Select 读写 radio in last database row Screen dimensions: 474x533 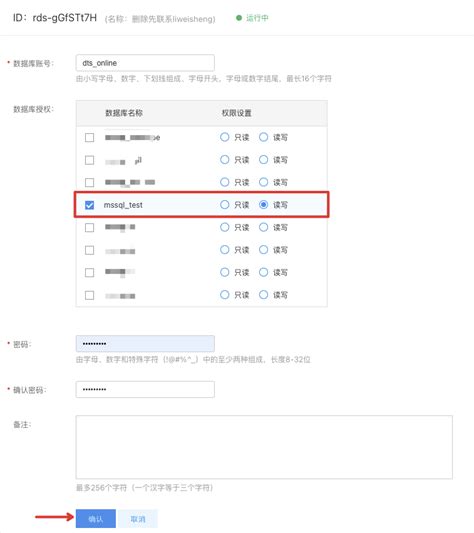(x=264, y=295)
